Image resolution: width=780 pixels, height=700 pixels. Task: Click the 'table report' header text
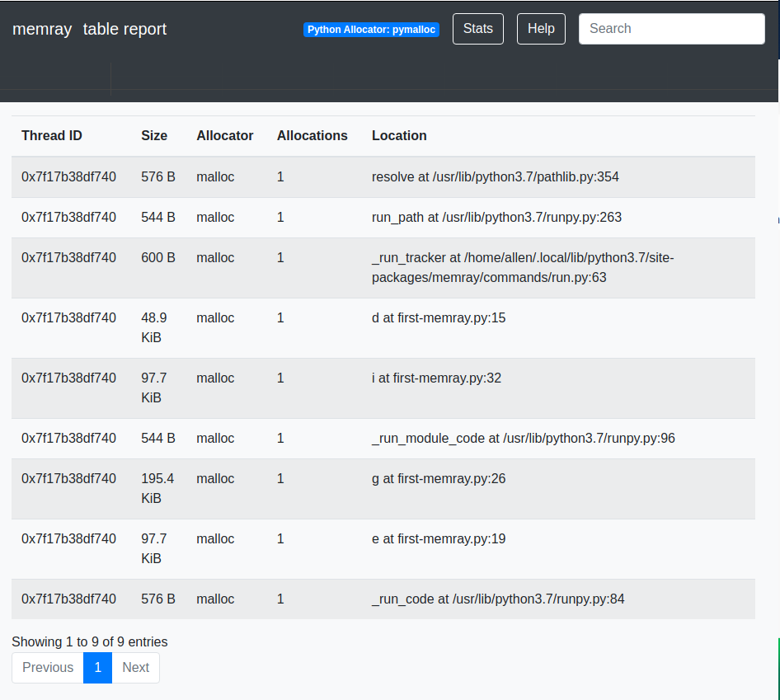coord(125,29)
